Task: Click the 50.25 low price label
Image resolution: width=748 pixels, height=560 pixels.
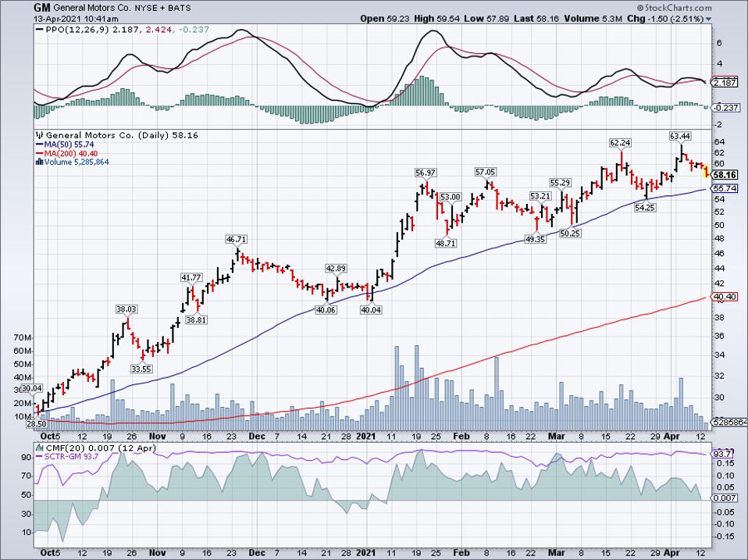Action: 570,234
